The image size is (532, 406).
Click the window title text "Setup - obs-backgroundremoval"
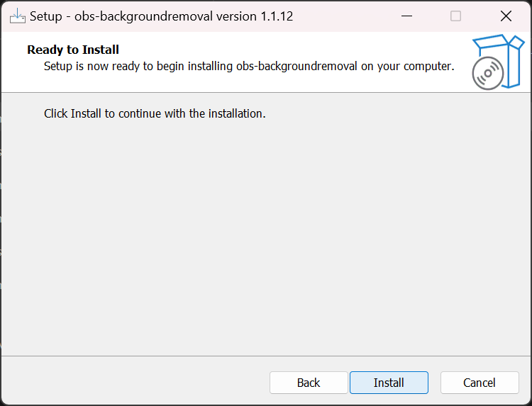(x=126, y=16)
